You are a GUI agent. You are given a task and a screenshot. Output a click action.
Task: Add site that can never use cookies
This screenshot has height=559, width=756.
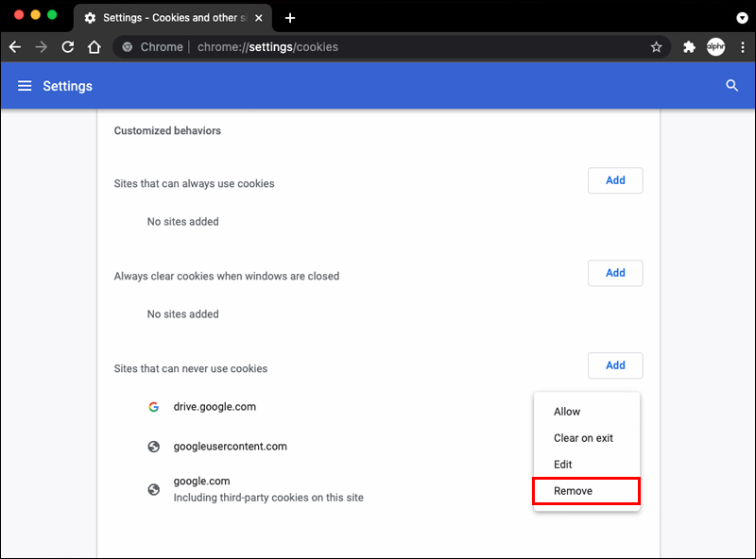pyautogui.click(x=615, y=365)
